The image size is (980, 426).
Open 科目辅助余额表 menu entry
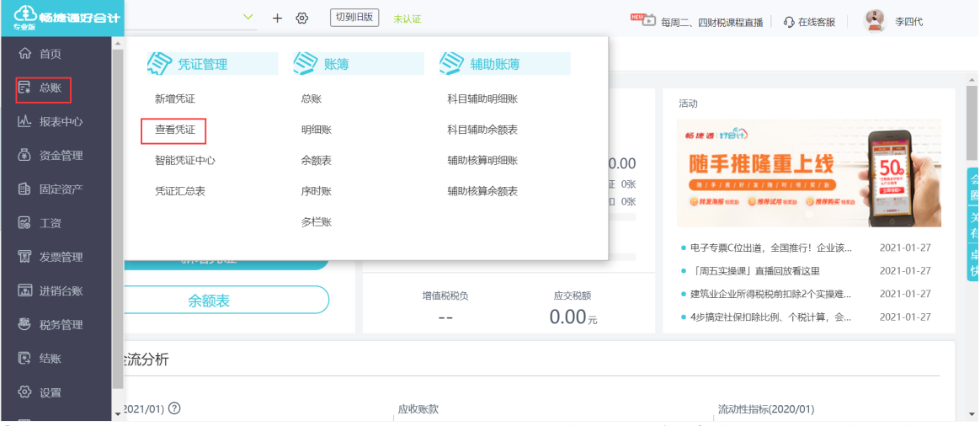click(482, 130)
